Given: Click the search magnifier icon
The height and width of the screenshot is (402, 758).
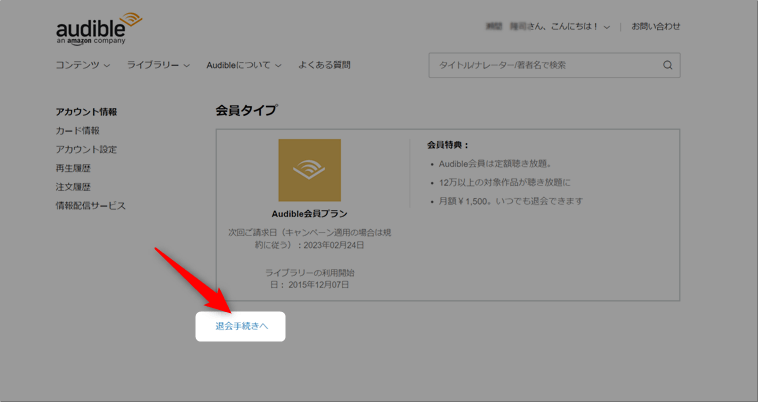Looking at the screenshot, I should click(667, 65).
